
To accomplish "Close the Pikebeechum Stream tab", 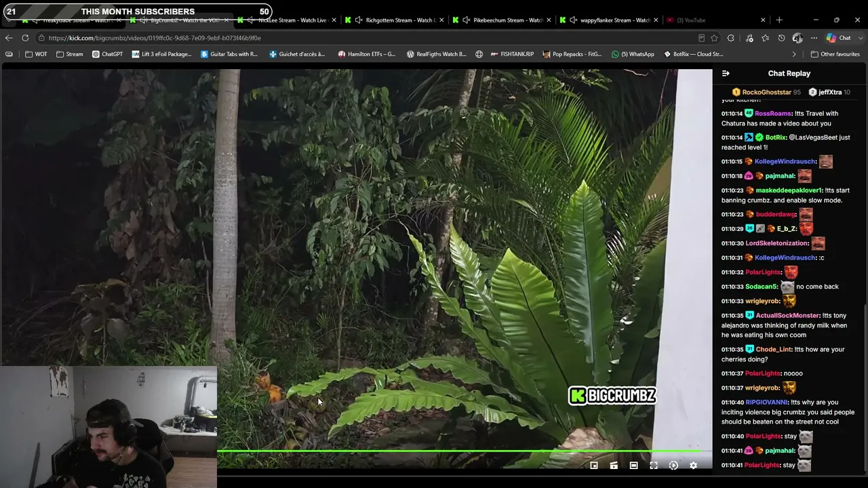I will [549, 20].
